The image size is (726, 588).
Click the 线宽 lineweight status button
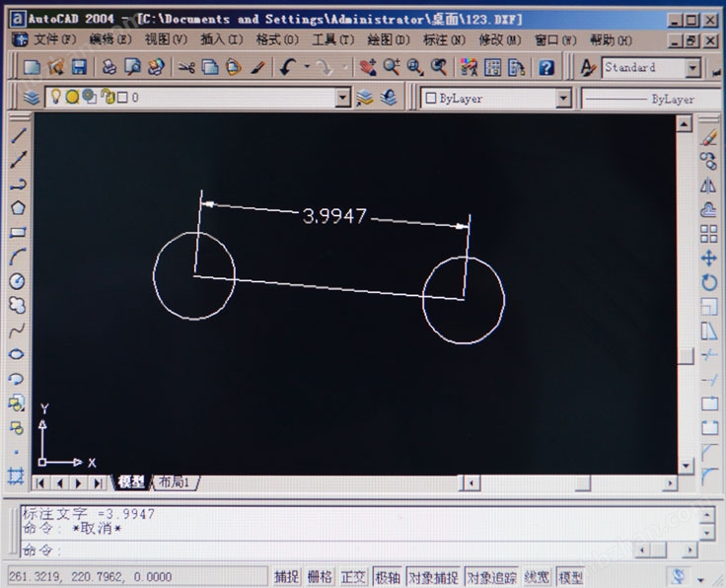pyautogui.click(x=537, y=577)
